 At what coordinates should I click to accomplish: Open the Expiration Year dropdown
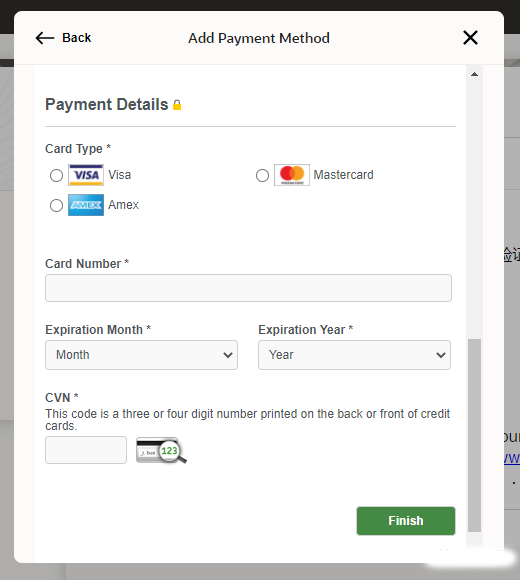[354, 355]
